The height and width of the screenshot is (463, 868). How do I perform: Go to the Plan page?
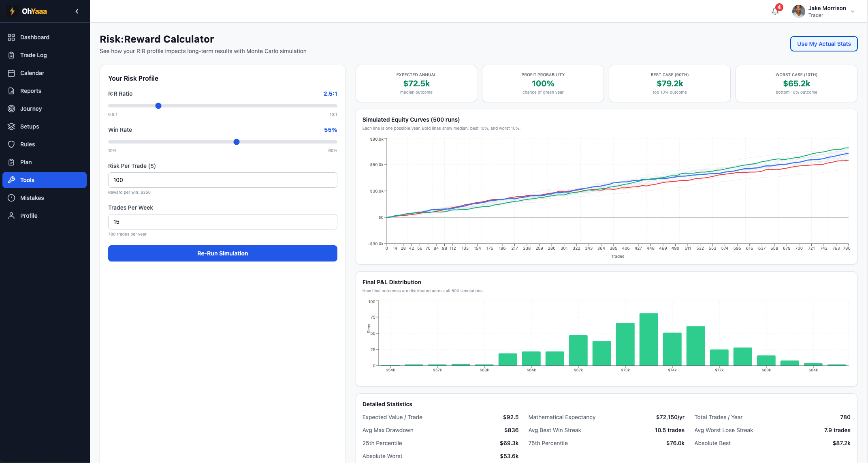pyautogui.click(x=26, y=162)
